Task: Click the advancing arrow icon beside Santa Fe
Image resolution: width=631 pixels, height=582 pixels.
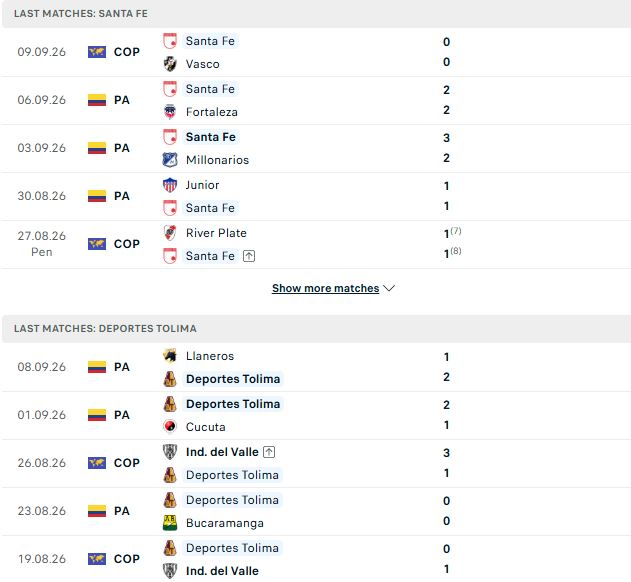Action: (249, 256)
